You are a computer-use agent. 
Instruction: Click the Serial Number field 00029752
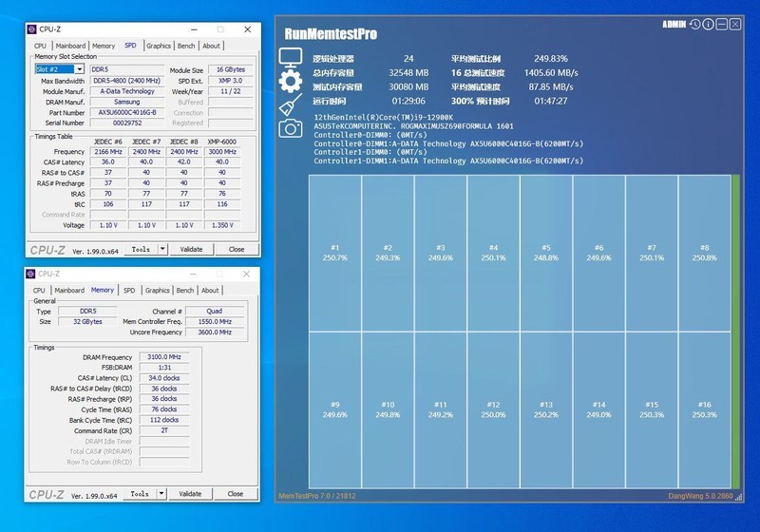(127, 123)
